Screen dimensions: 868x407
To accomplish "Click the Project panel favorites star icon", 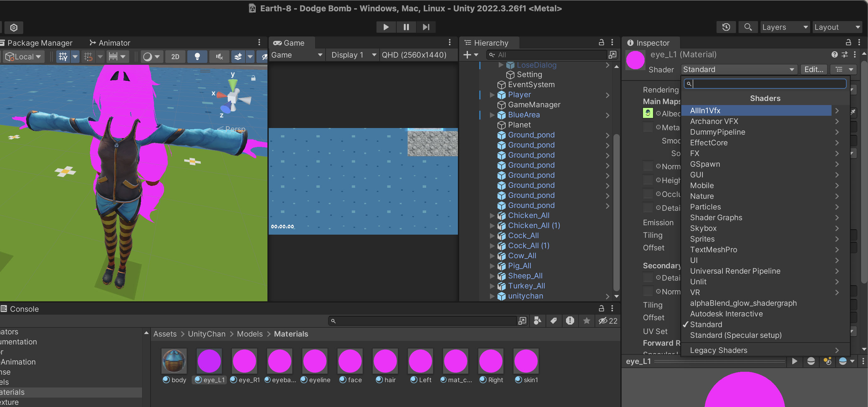I will [x=586, y=321].
